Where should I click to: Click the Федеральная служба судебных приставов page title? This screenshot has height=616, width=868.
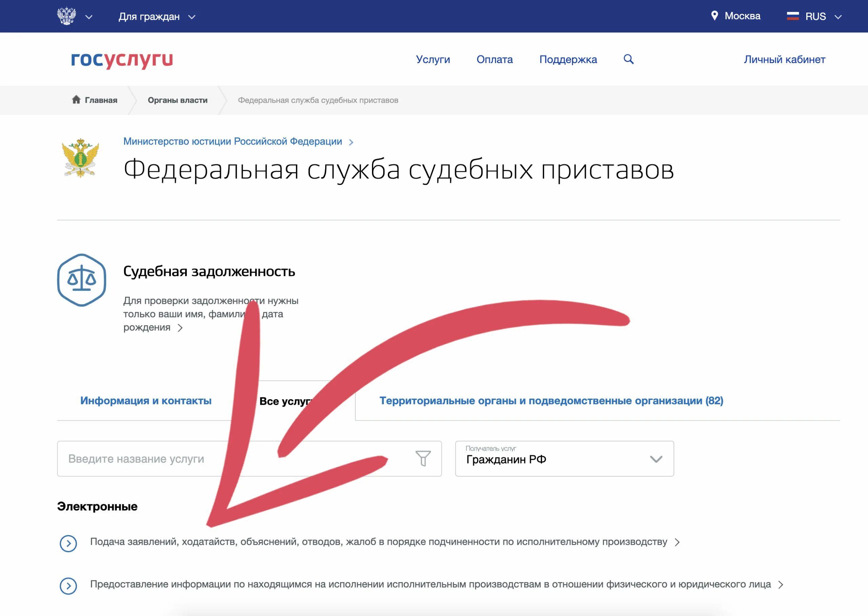click(x=399, y=170)
